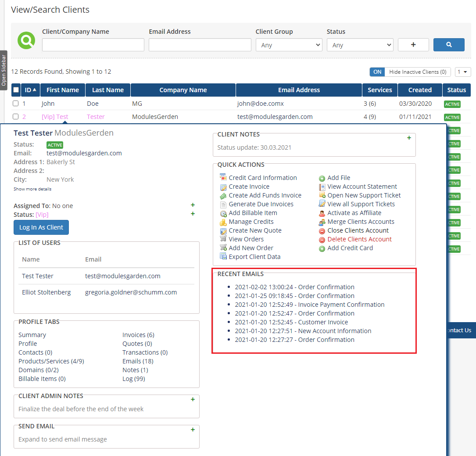Click Elliot Stoltenberg in users list
Viewport: 476px width, 456px height.
[46, 292]
